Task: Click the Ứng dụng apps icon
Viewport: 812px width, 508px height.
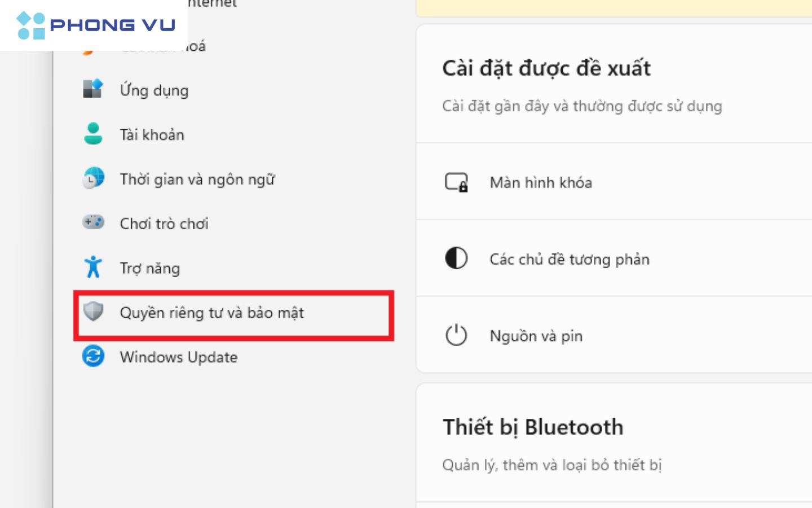Action: (93, 89)
